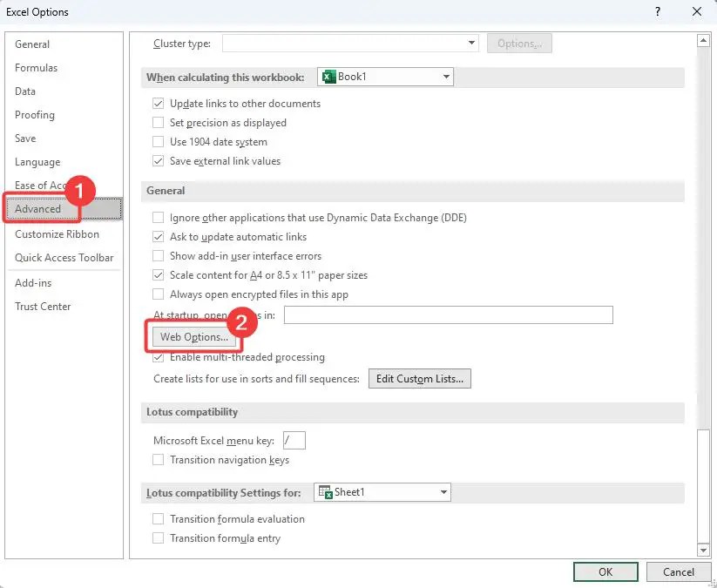
Task: Open the workbook selector showing Book1
Action: coord(385,77)
